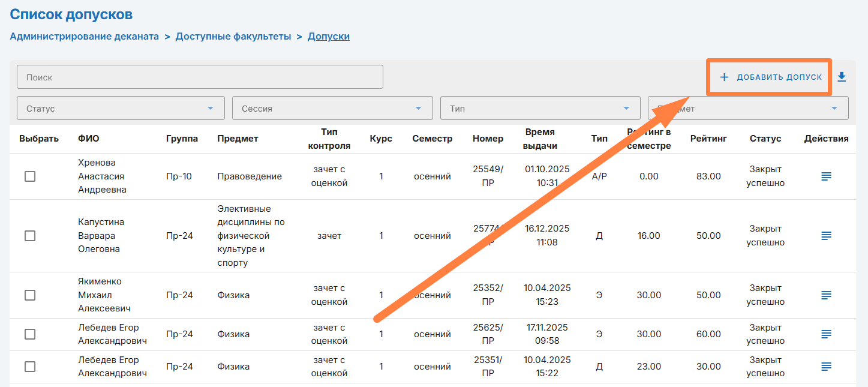Check the box for Якименко Михаил Алексеевич

point(30,295)
